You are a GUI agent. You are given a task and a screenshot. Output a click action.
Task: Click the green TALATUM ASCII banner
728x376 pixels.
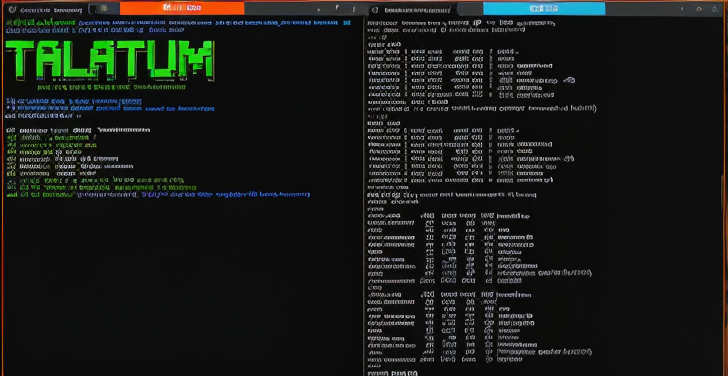point(110,60)
